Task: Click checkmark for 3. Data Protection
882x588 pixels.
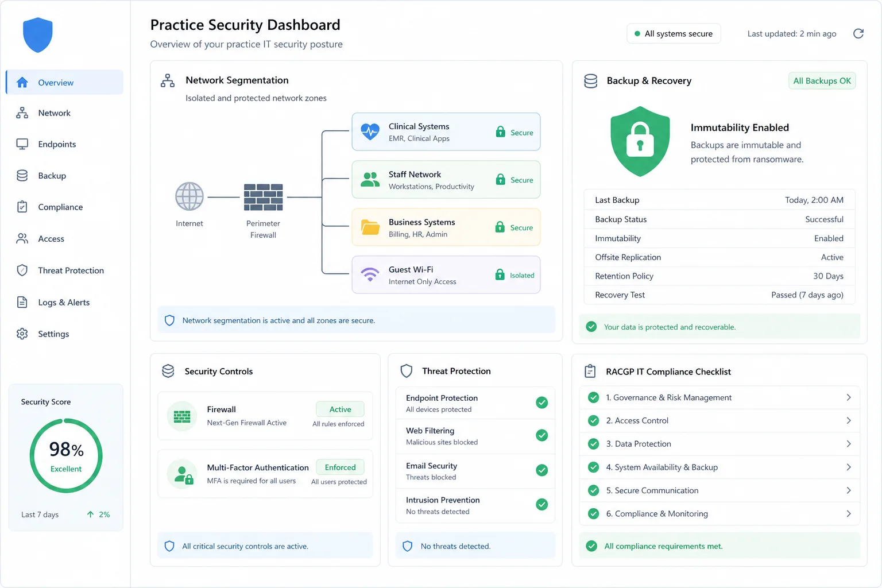Action: click(594, 444)
